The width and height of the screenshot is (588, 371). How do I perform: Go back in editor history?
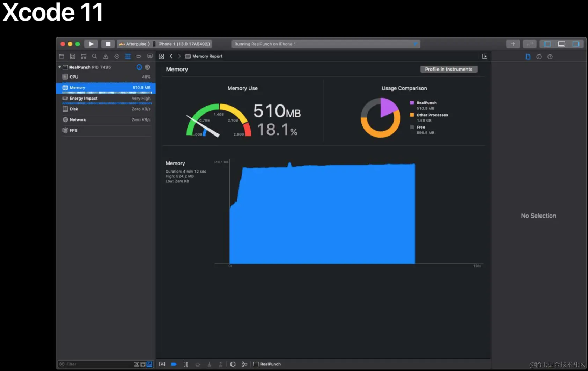tap(171, 56)
